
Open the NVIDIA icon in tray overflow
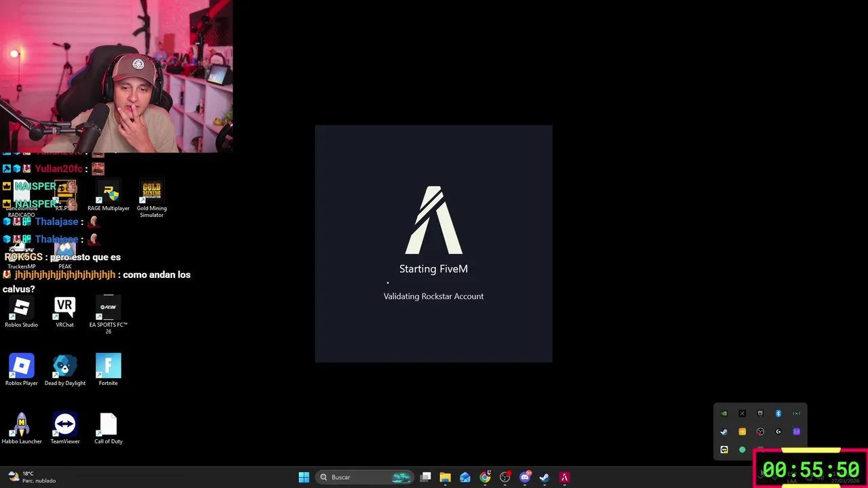(x=724, y=413)
